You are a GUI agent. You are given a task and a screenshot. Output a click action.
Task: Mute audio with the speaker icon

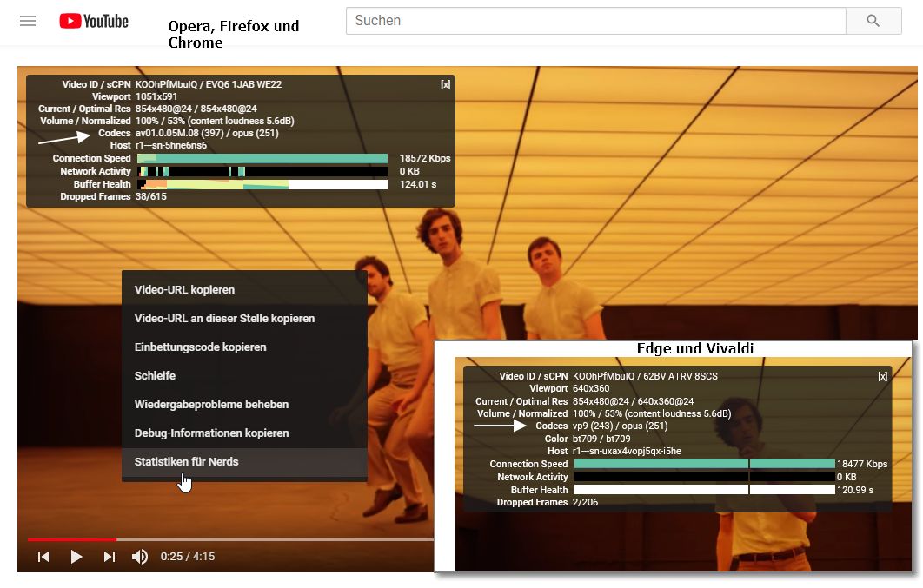point(140,556)
